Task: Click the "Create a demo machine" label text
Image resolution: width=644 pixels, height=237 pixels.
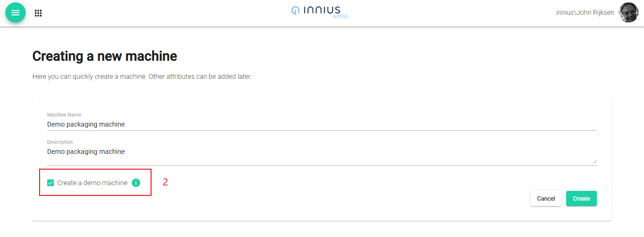Action: pyautogui.click(x=92, y=183)
